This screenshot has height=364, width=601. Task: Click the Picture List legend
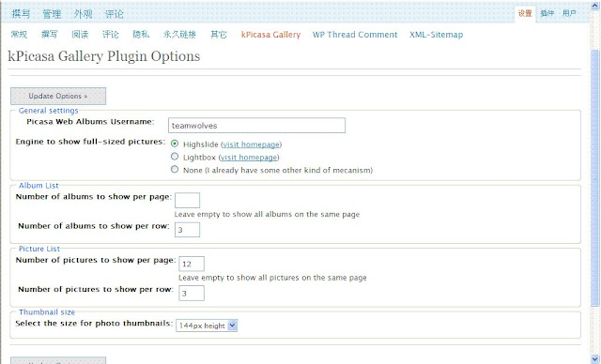tap(39, 249)
